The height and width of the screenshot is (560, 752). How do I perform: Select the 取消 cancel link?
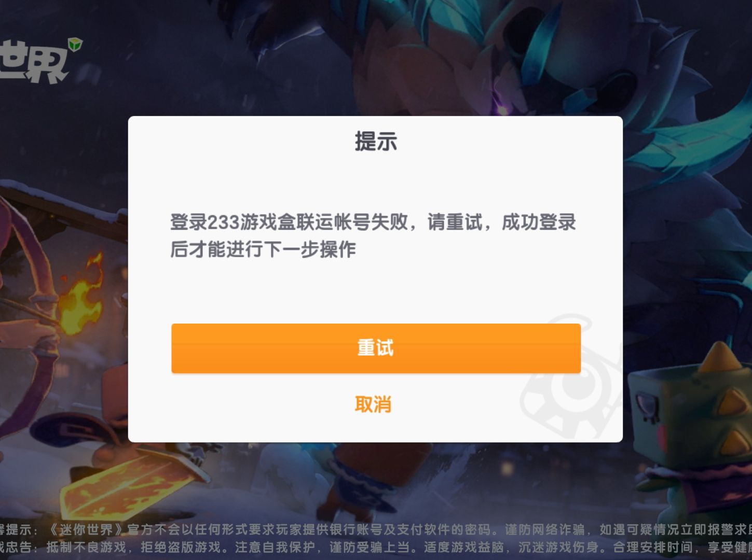coord(373,404)
